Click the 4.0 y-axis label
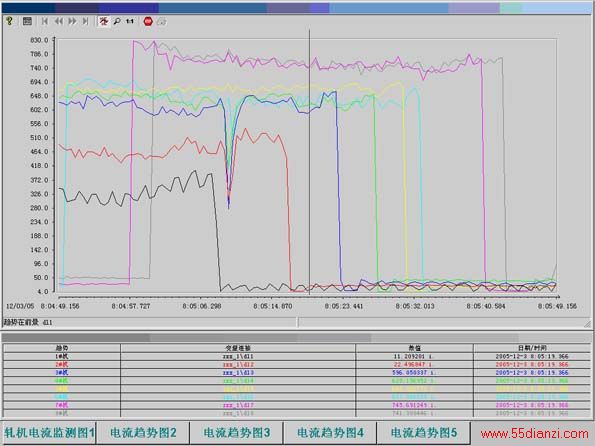Viewport: 595px width, 446px height. [42, 292]
